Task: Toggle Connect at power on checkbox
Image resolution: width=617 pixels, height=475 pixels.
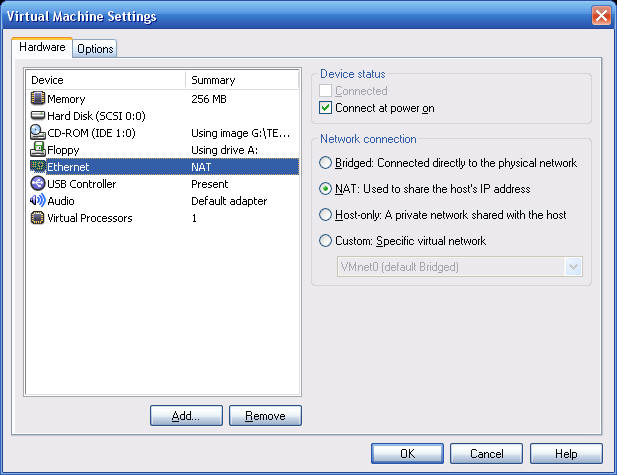Action: coord(325,108)
